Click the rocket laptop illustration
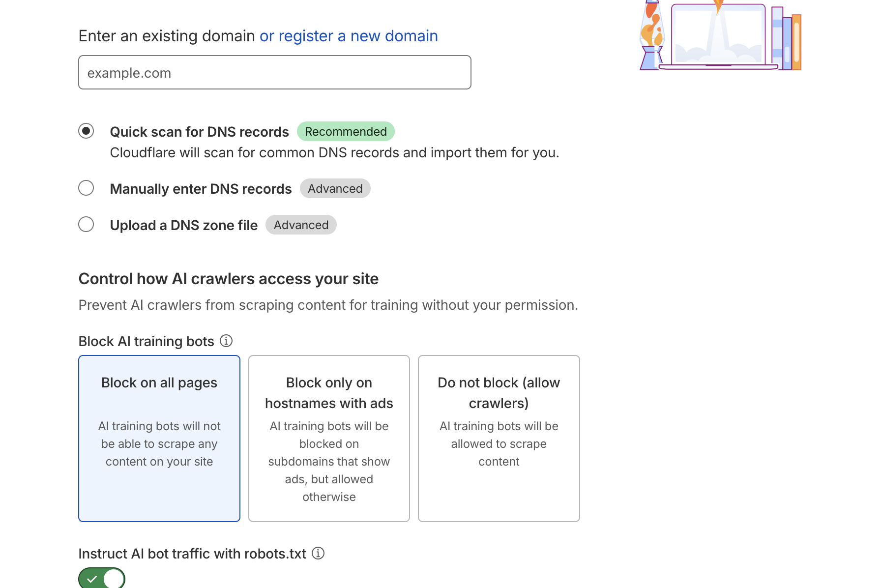The width and height of the screenshot is (882, 588). 720,36
